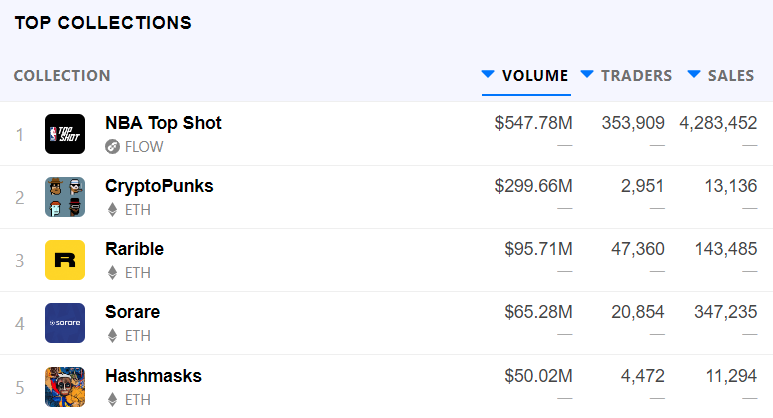Click the ETH icon under CryptoPunks
This screenshot has width=773, height=418.
click(x=113, y=210)
